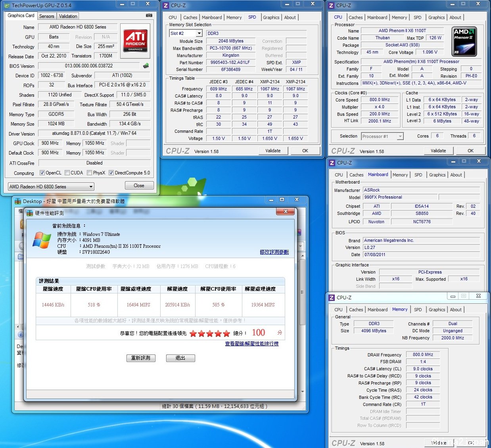
Task: Click the American Megatrends Inc. BIOS brand
Action: point(422,241)
